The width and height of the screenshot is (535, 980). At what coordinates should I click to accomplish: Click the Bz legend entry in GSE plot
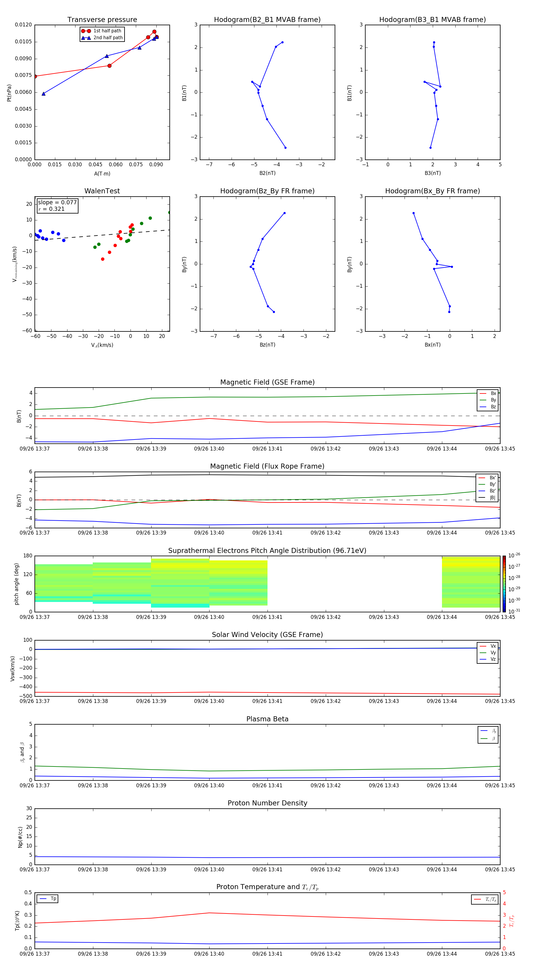coord(488,407)
